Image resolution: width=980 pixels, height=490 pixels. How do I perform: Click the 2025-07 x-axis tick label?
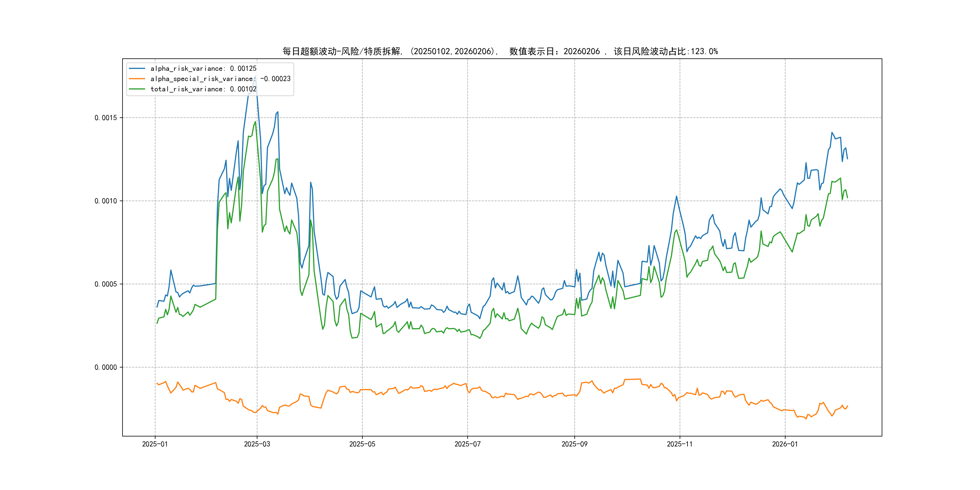pyautogui.click(x=468, y=444)
